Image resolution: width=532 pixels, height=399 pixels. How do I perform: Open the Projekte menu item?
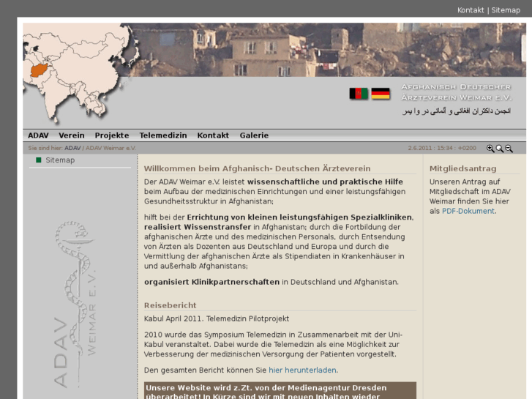(112, 135)
